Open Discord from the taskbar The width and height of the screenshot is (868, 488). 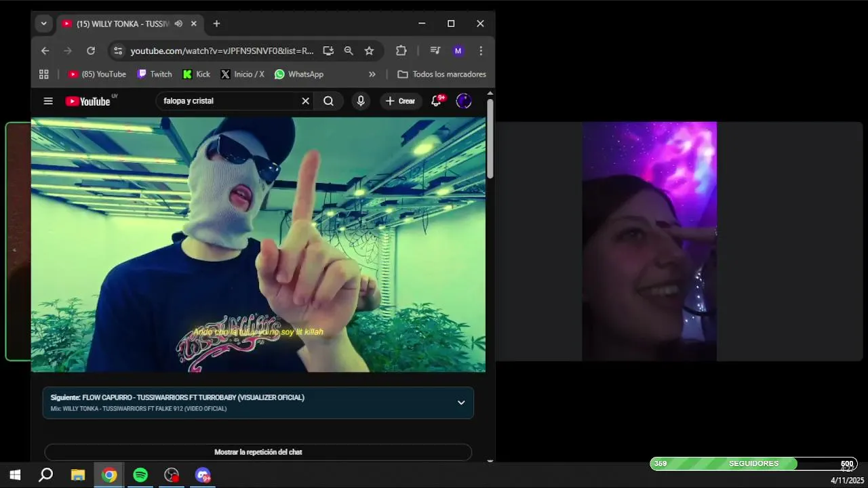(x=203, y=475)
